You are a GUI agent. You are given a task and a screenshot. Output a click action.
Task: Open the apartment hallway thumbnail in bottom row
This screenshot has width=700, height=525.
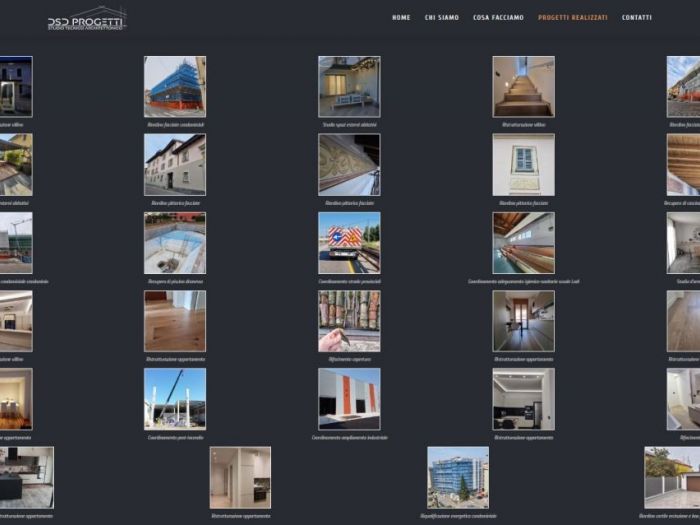pyautogui.click(x=240, y=477)
